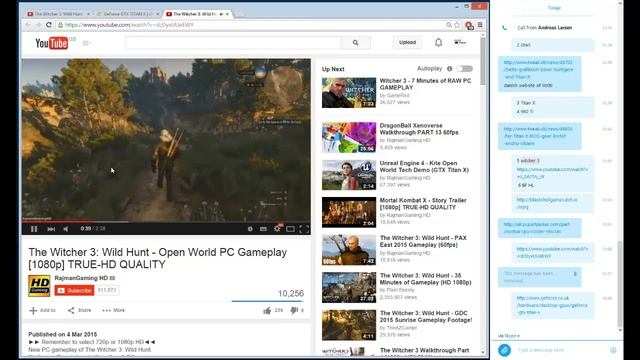Open Witcher 3 PAX East 2015 Gameplay
This screenshot has width=640, height=360.
point(423,241)
